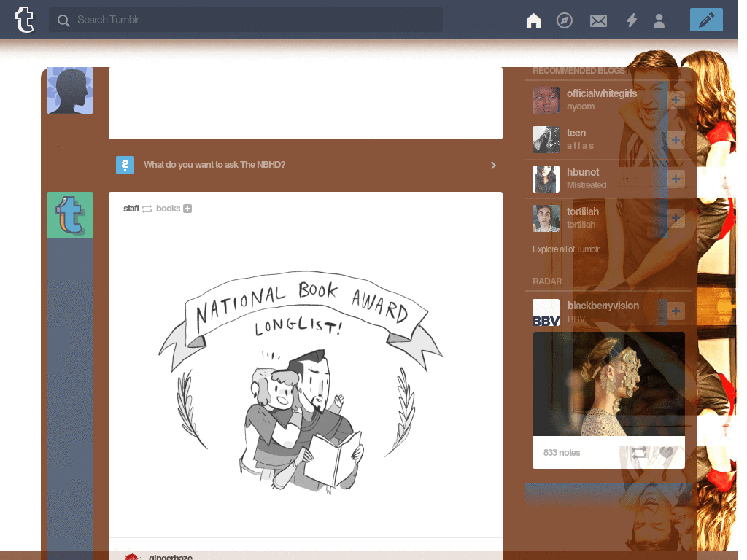This screenshot has height=560, width=747.
Task: Click the hbunot avatar
Action: (546, 179)
